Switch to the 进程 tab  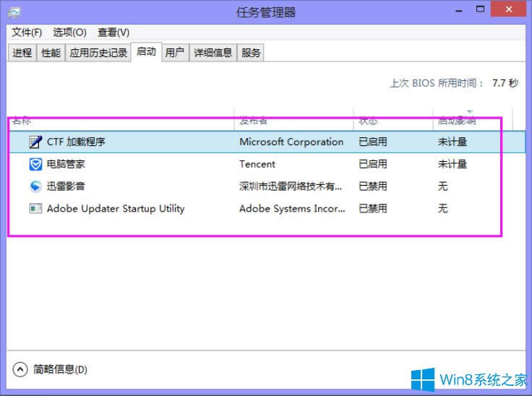click(x=22, y=53)
